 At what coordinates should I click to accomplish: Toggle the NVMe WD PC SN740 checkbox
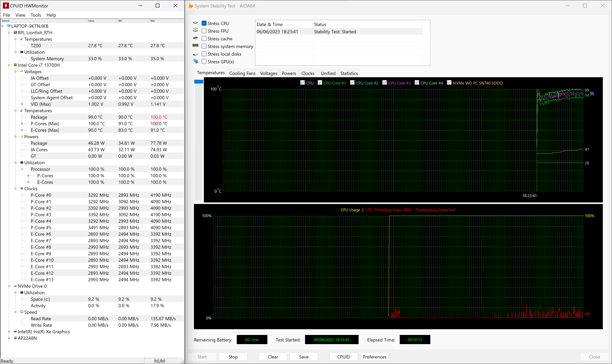point(449,83)
